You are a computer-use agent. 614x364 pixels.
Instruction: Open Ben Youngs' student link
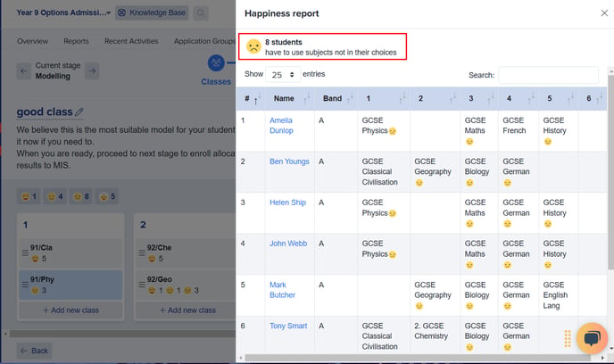click(x=289, y=161)
